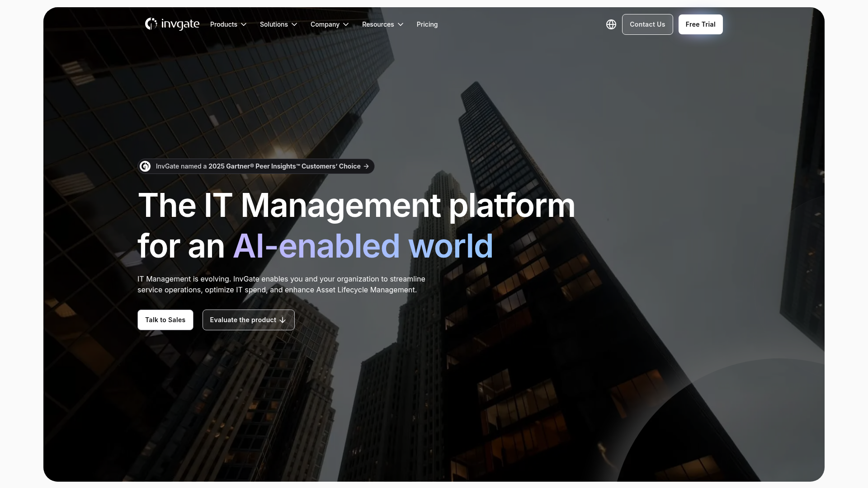Open the Solutions menu
This screenshot has width=868, height=488.
click(x=278, y=24)
